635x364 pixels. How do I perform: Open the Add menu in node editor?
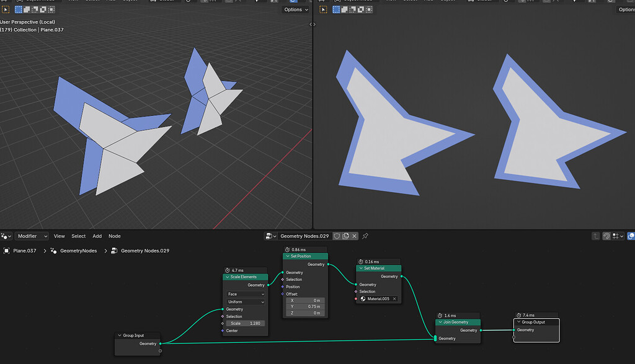pos(97,236)
